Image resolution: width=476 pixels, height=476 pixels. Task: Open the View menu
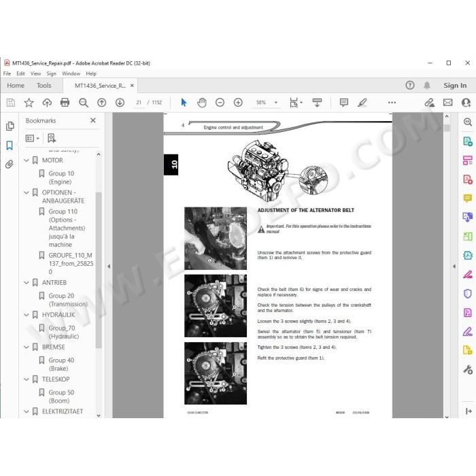tap(35, 73)
